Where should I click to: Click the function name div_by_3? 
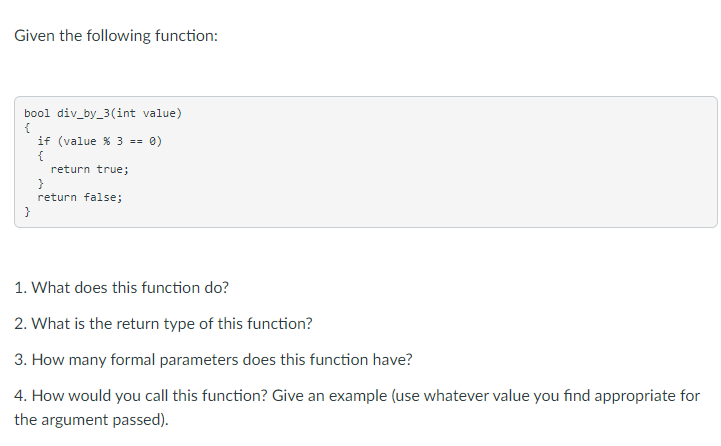(x=83, y=113)
